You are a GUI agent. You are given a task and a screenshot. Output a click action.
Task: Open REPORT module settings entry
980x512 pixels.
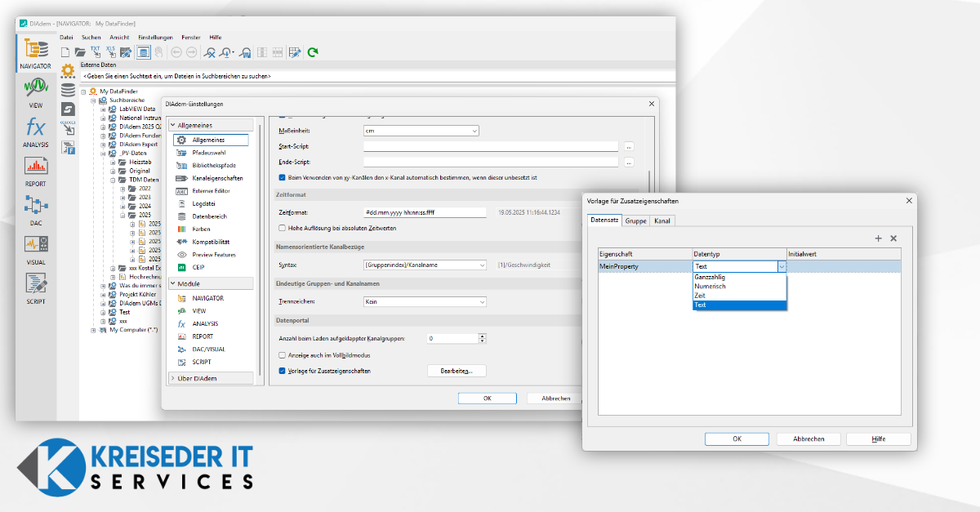(x=203, y=336)
